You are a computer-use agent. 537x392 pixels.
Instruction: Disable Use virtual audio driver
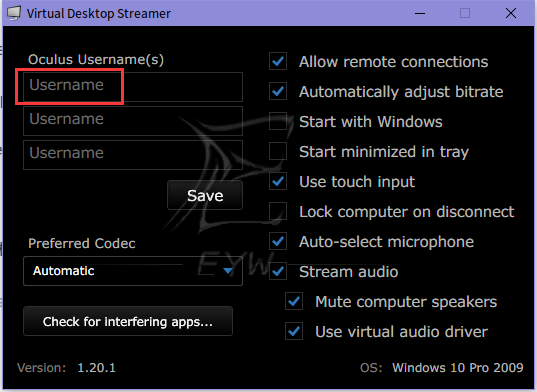pyautogui.click(x=294, y=331)
